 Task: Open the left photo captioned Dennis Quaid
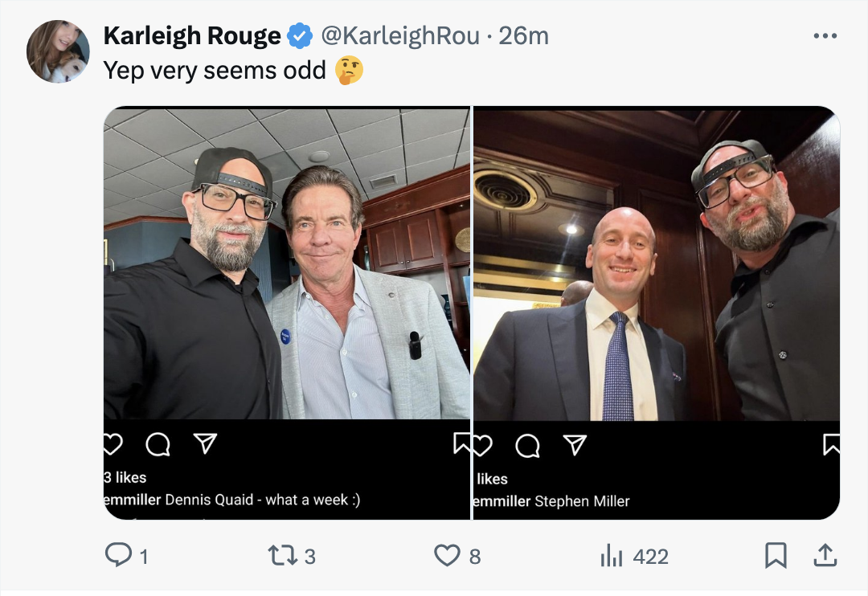[x=287, y=265]
